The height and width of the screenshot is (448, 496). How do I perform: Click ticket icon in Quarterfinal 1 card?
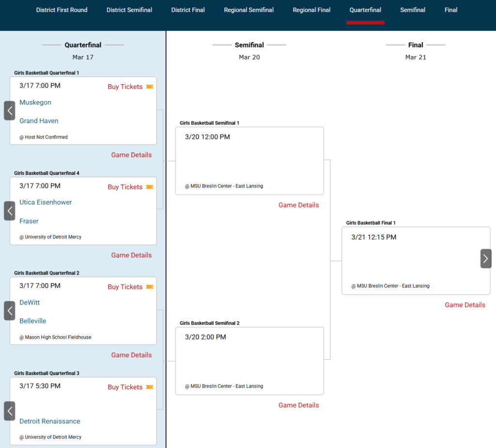[150, 87]
